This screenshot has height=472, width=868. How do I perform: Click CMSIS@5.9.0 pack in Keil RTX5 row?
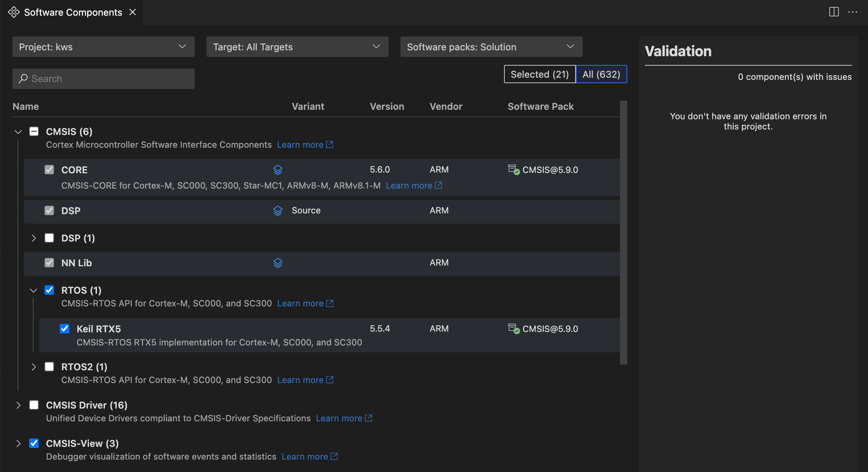[x=550, y=329]
